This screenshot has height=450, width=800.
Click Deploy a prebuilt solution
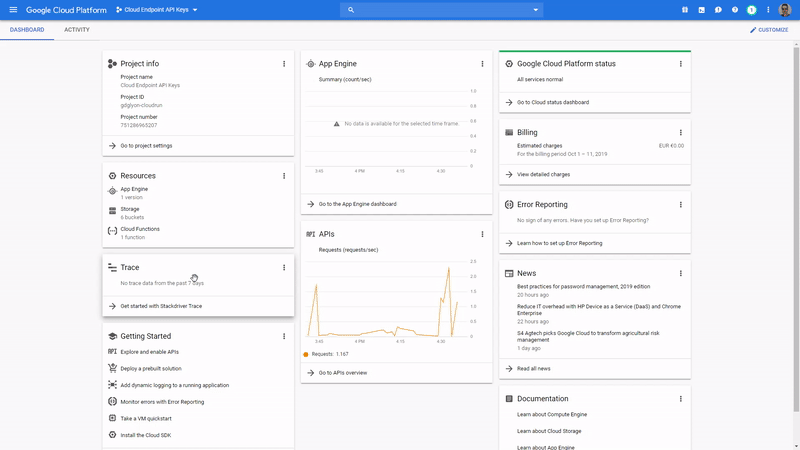[151, 368]
